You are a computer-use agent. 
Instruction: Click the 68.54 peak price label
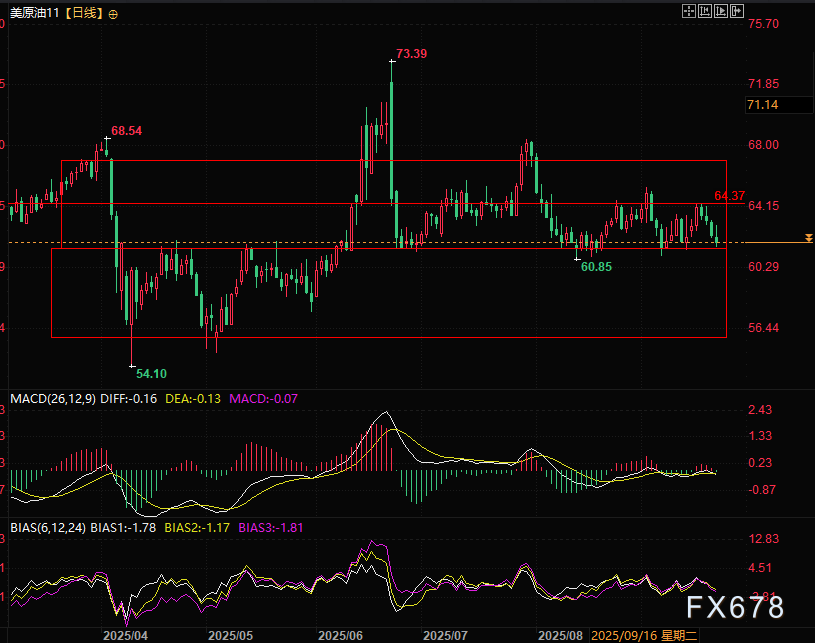[x=127, y=130]
